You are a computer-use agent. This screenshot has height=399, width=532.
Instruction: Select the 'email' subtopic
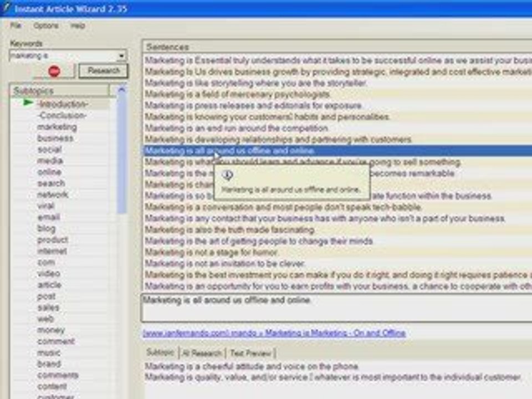click(49, 217)
